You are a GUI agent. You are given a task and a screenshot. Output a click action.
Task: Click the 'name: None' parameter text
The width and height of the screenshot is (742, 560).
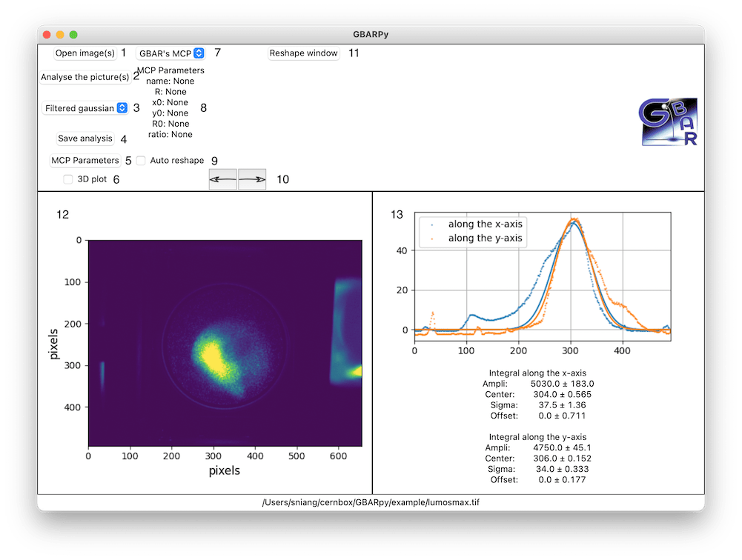tap(170, 81)
